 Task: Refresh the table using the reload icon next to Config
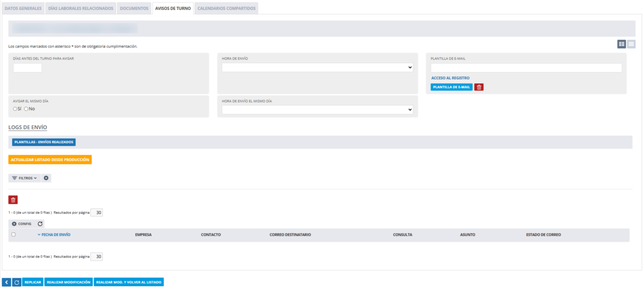[40, 224]
